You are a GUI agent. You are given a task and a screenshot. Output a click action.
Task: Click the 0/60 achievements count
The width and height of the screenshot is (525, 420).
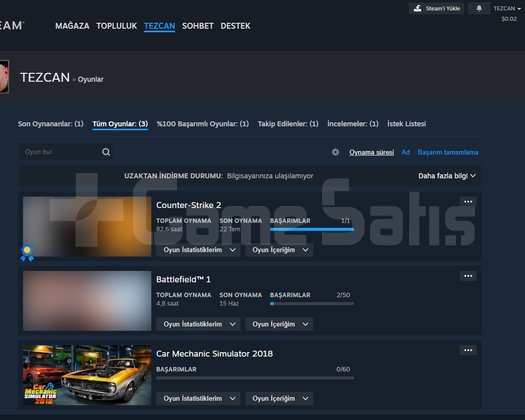coord(343,369)
